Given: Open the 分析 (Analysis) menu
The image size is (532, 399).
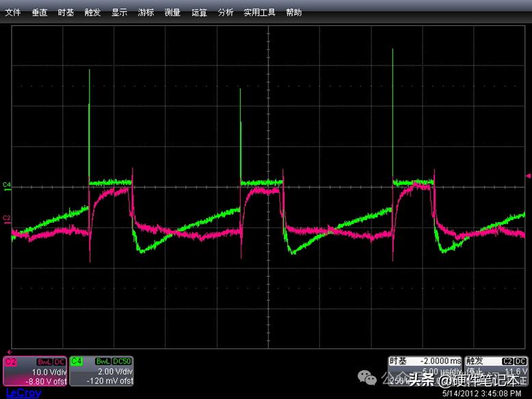Looking at the screenshot, I should click(226, 12).
